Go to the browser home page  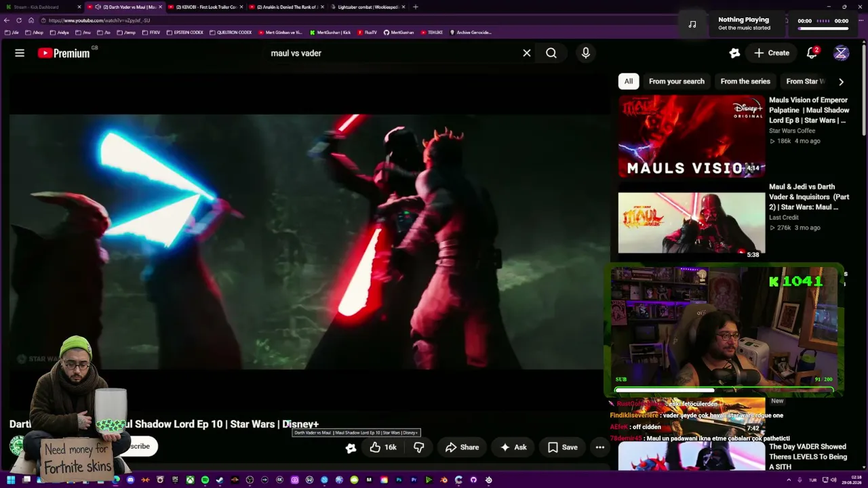pyautogui.click(x=31, y=20)
